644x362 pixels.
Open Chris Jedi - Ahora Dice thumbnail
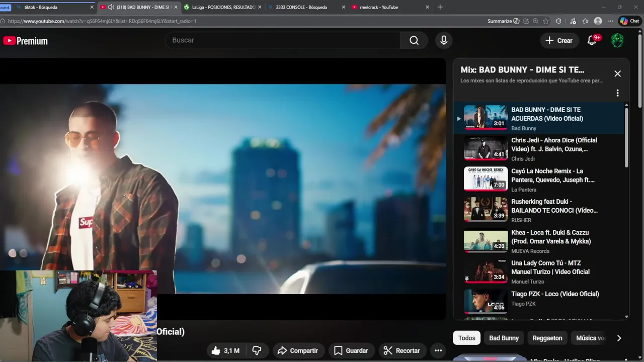486,148
